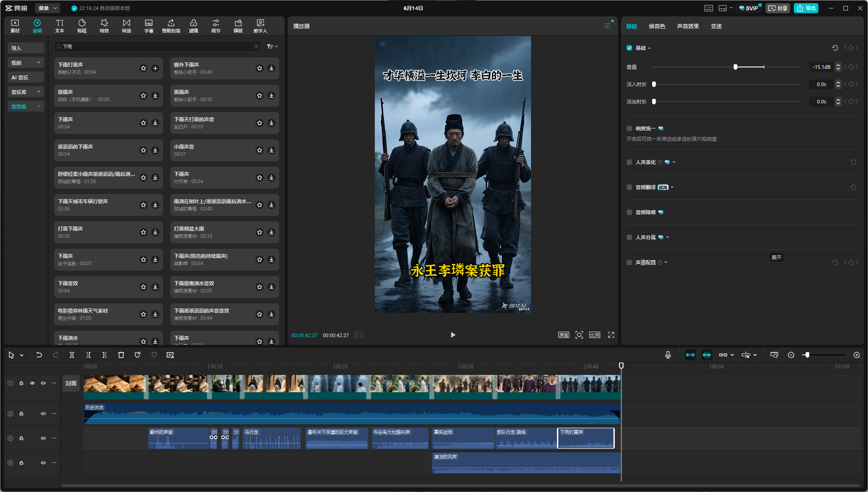Add 下雨打雷声 to the timeline
This screenshot has height=492, width=868.
click(x=155, y=68)
